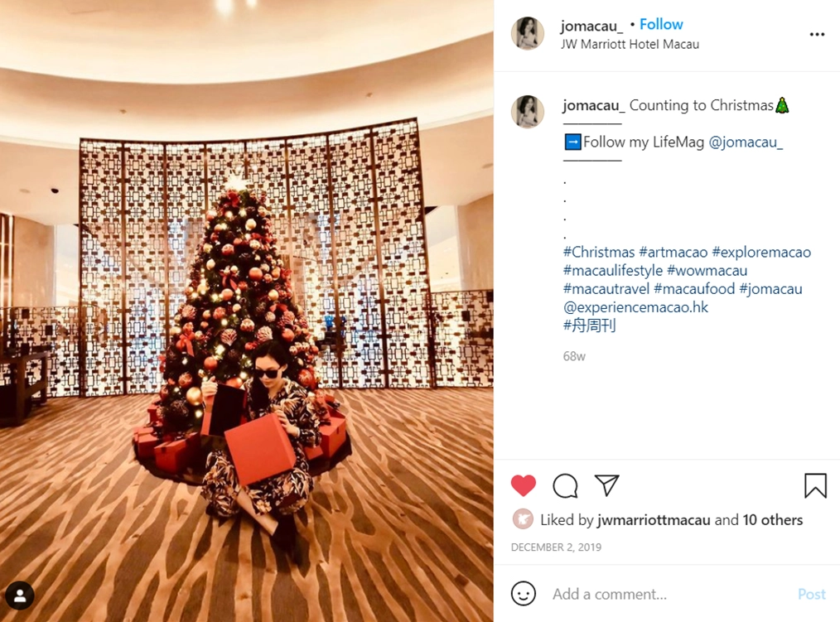Open the #exploremacao hashtag

click(761, 252)
